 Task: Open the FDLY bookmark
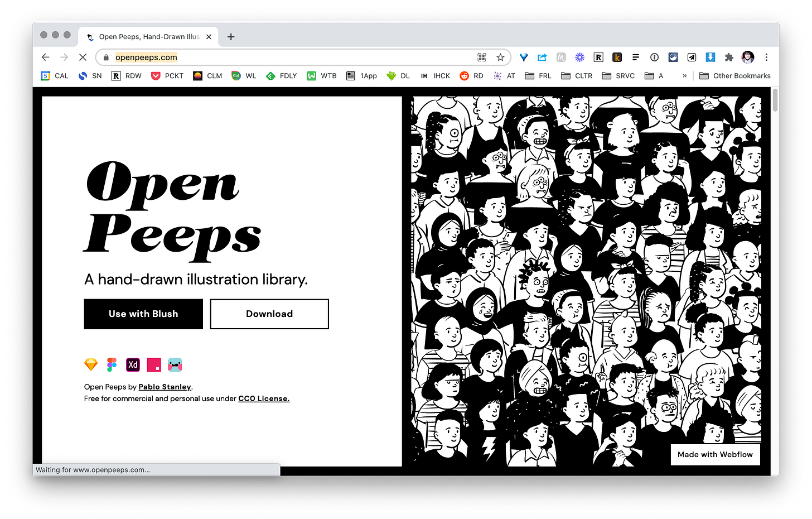(x=281, y=76)
